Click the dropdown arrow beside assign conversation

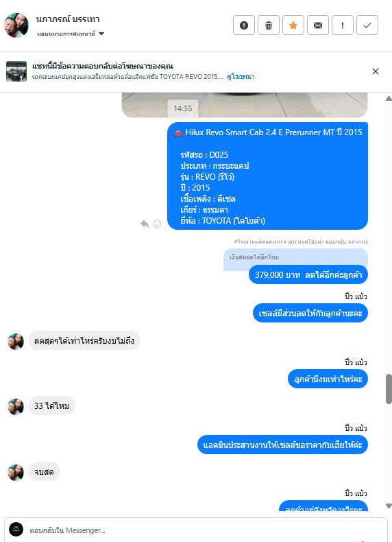101,34
